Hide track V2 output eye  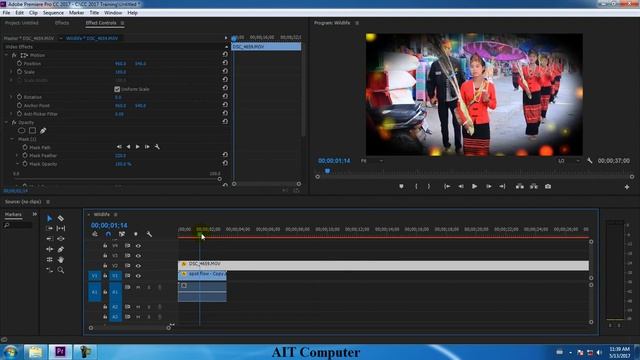point(138,266)
